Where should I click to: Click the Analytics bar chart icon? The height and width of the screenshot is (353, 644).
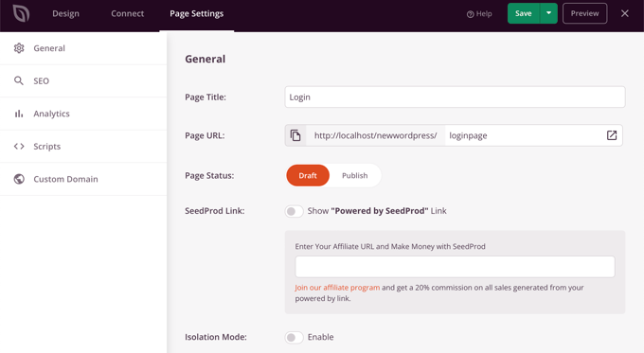pos(19,114)
